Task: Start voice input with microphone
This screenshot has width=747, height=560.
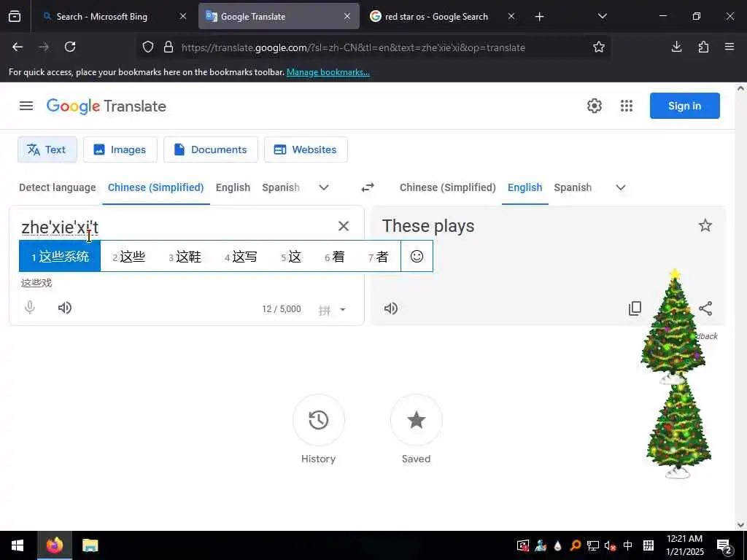Action: [29, 308]
